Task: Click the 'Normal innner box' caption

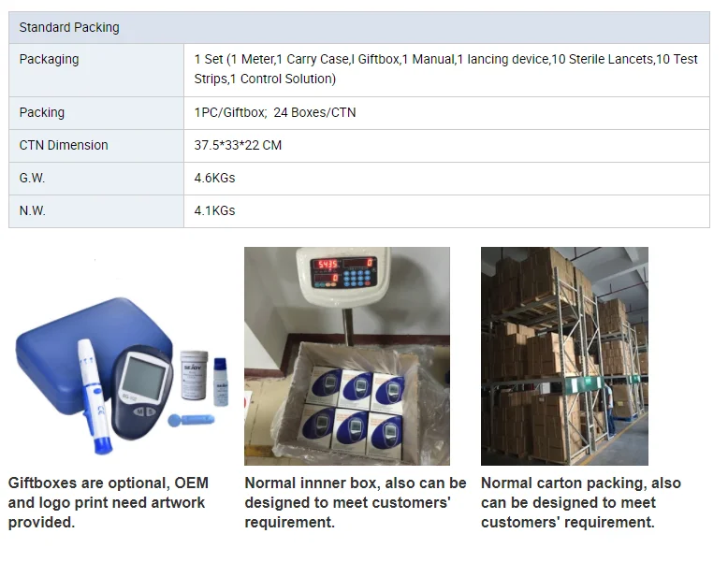Action: pyautogui.click(x=356, y=502)
